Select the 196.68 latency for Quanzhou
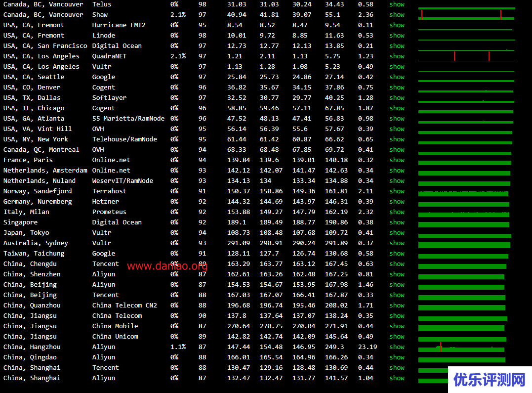 [239, 306]
